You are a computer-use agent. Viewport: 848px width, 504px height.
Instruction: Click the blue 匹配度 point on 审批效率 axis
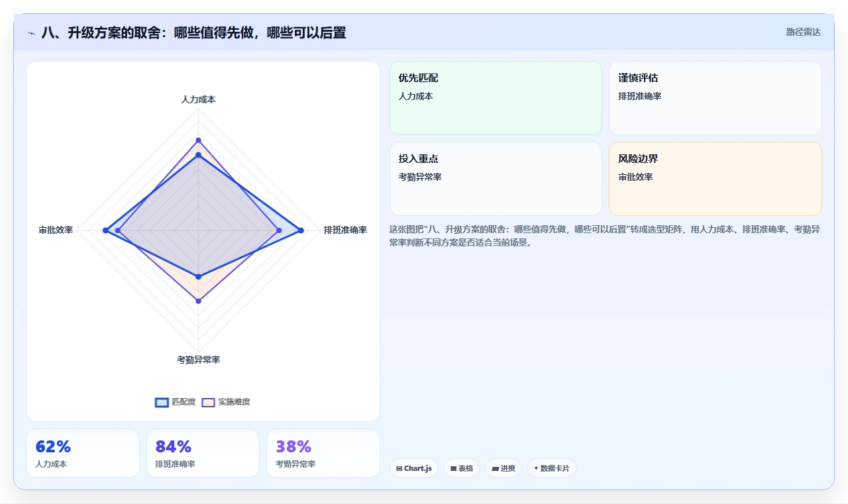105,230
